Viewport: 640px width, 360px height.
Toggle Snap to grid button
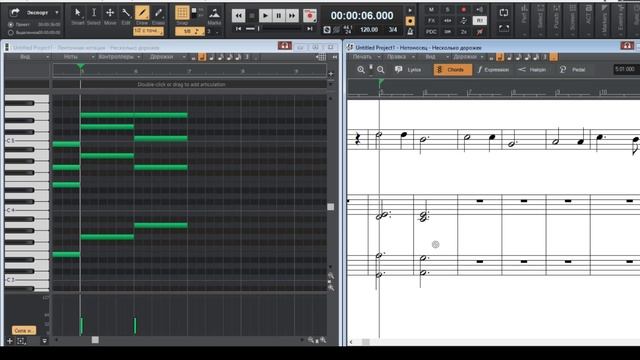click(x=182, y=13)
